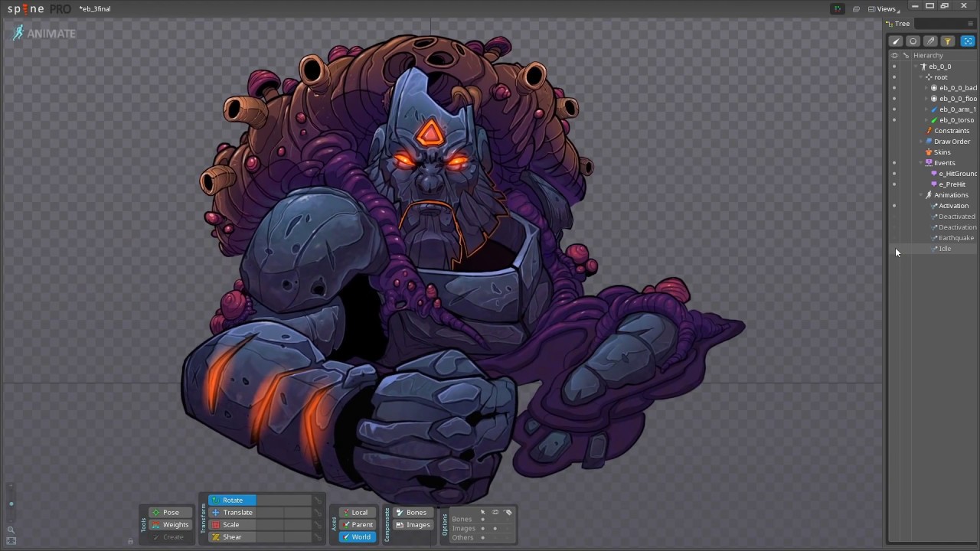Choose Parent axes
Image resolution: width=980 pixels, height=551 pixels.
[x=357, y=525]
